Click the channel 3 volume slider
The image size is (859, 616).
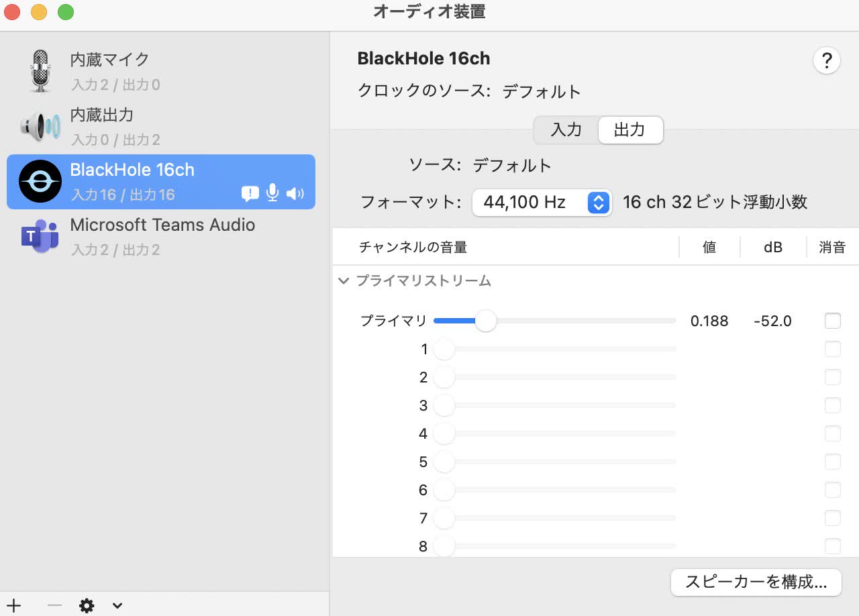[x=555, y=405]
